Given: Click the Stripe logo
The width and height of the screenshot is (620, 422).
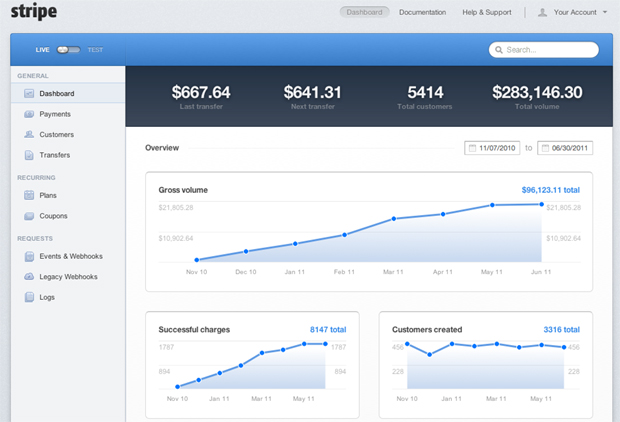Looking at the screenshot, I should click(x=33, y=14).
